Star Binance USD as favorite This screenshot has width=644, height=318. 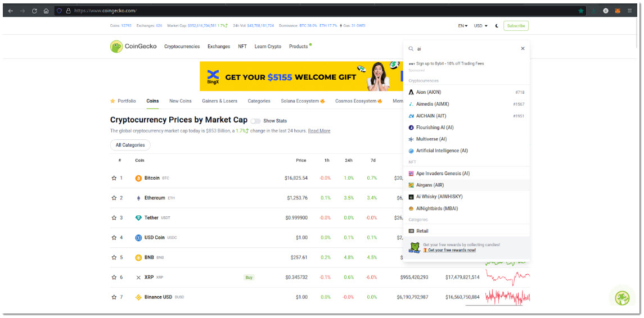point(114,297)
